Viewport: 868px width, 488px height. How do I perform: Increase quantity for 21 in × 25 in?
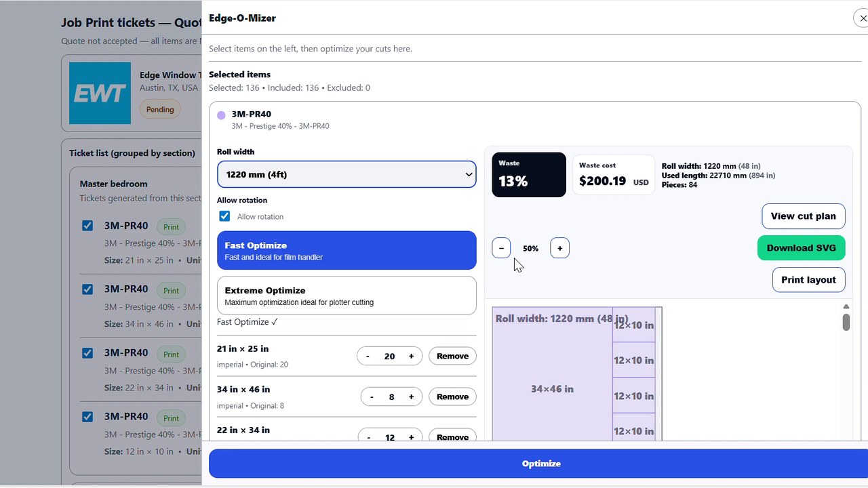click(x=411, y=356)
